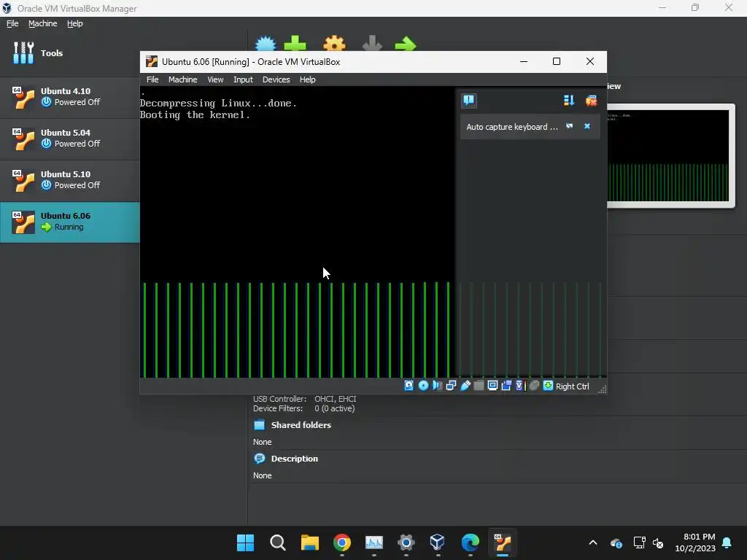747x560 pixels.
Task: Open the clock showing 8:01 PM
Action: tap(695, 542)
